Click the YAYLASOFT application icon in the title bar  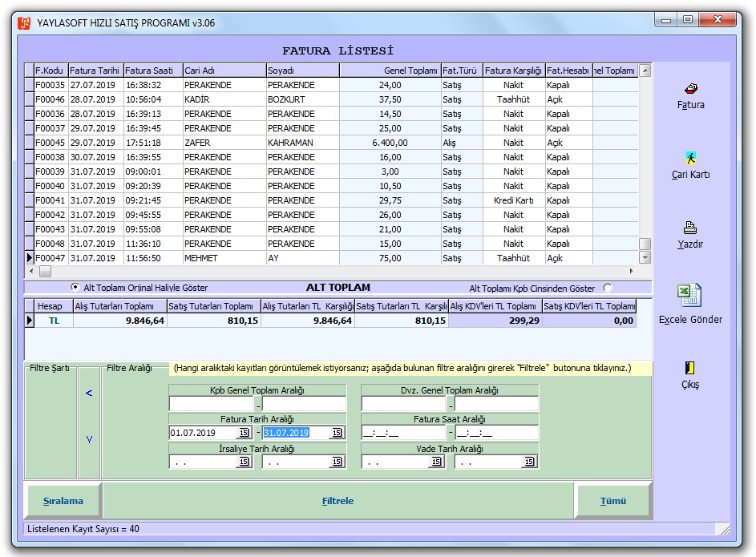[24, 22]
